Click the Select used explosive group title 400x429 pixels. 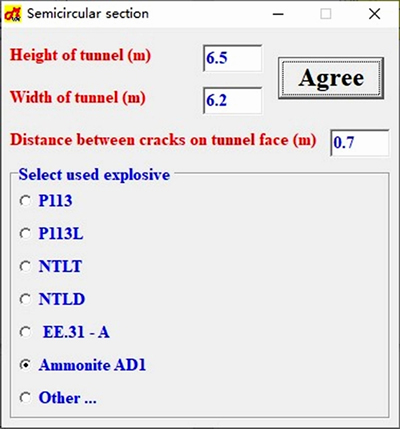pyautogui.click(x=94, y=174)
